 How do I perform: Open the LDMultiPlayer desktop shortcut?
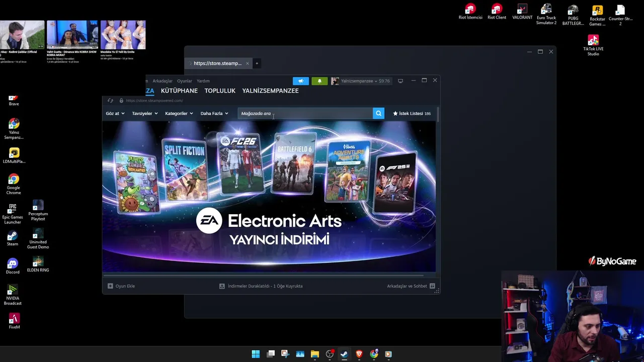click(x=14, y=155)
